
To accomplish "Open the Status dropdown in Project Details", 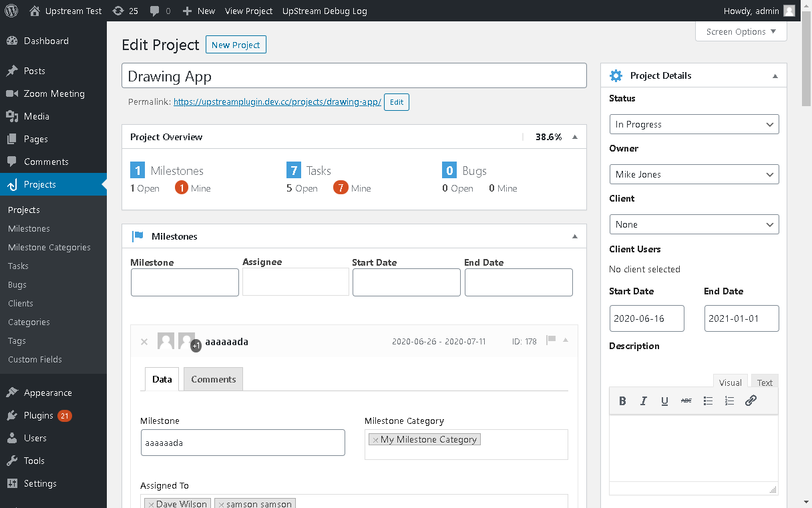I will click(694, 124).
